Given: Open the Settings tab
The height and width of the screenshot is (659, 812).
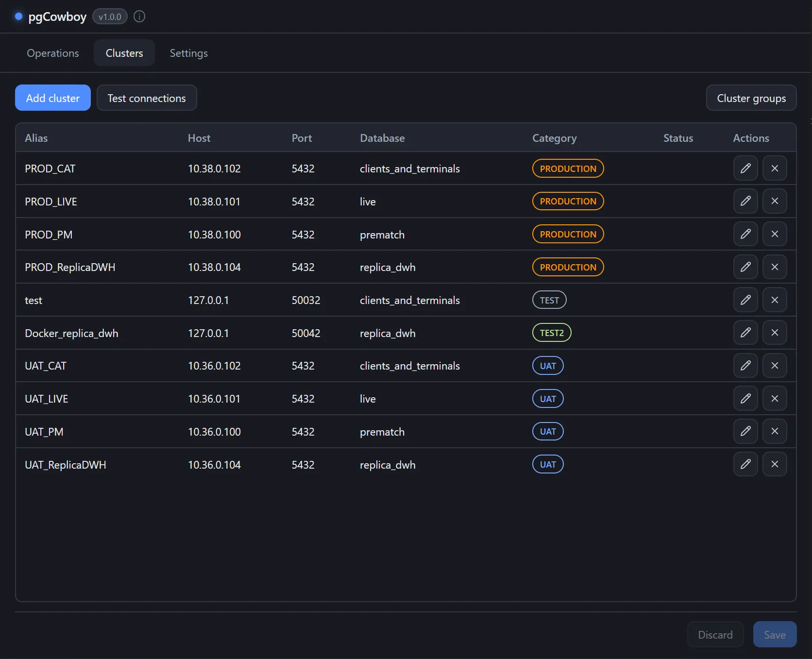Looking at the screenshot, I should (x=189, y=53).
